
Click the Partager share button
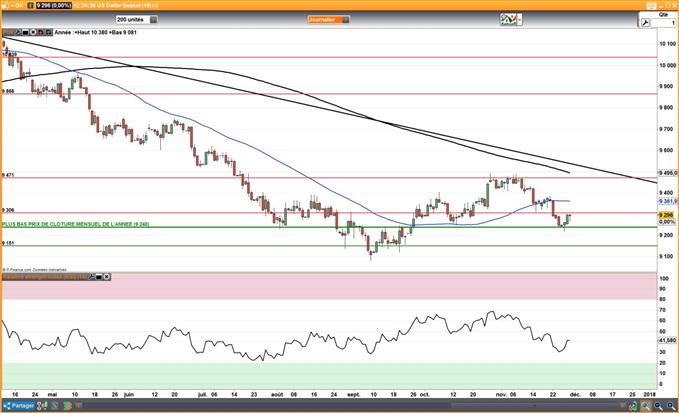pos(19,406)
